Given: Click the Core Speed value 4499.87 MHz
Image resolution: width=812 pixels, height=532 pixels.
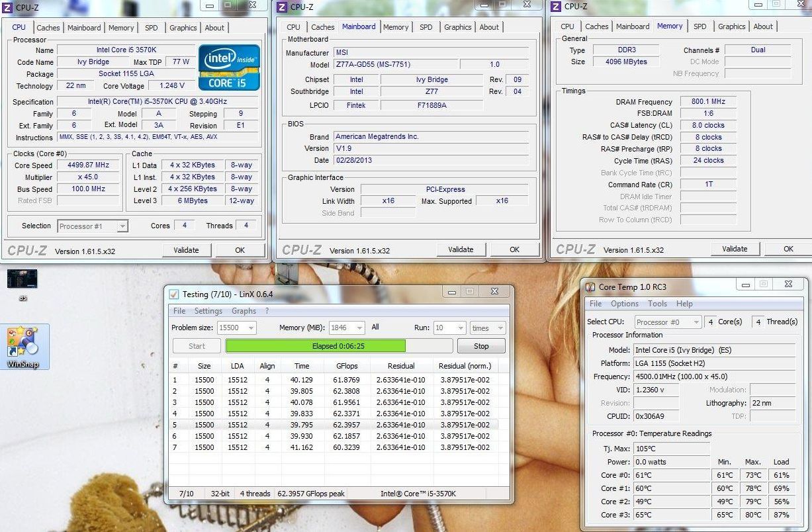Looking at the screenshot, I should click(x=89, y=165).
